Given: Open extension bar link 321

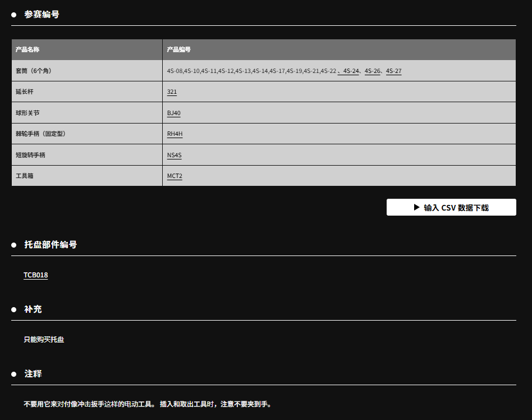Looking at the screenshot, I should [x=172, y=92].
